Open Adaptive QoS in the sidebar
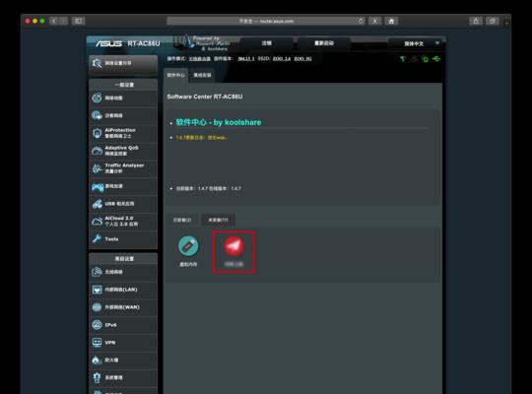The width and height of the screenshot is (532, 394). pyautogui.click(x=123, y=151)
